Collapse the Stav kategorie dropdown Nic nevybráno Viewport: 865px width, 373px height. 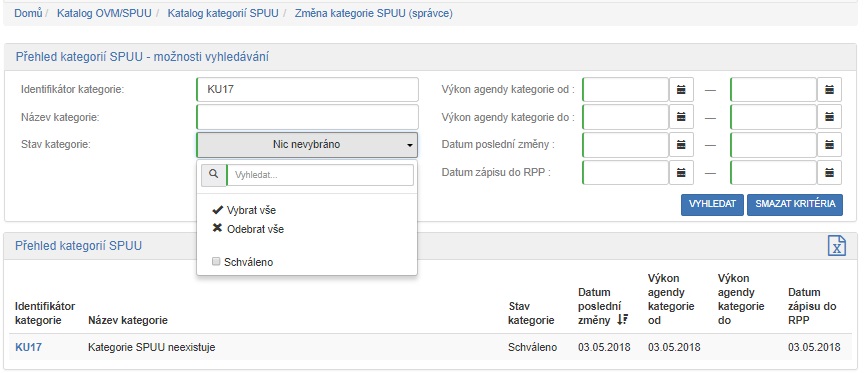(307, 145)
